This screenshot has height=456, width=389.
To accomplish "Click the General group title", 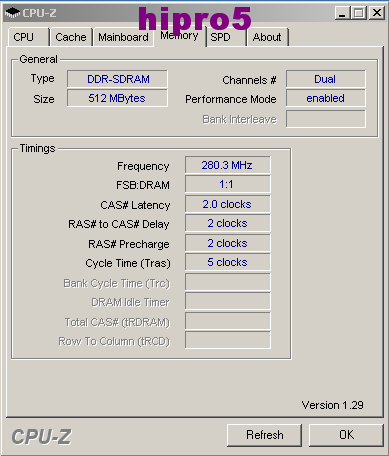I will pyautogui.click(x=38, y=59).
